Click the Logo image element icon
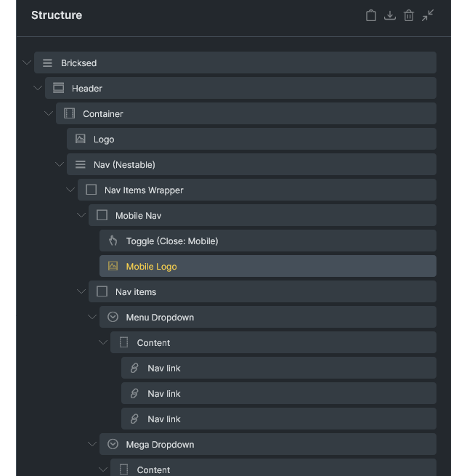Viewport: 451px width, 476px height. [x=81, y=139]
